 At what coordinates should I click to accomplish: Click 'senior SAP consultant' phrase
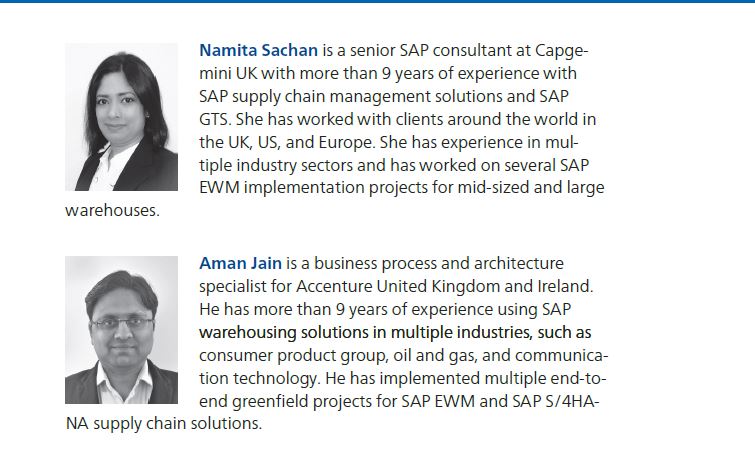point(430,50)
